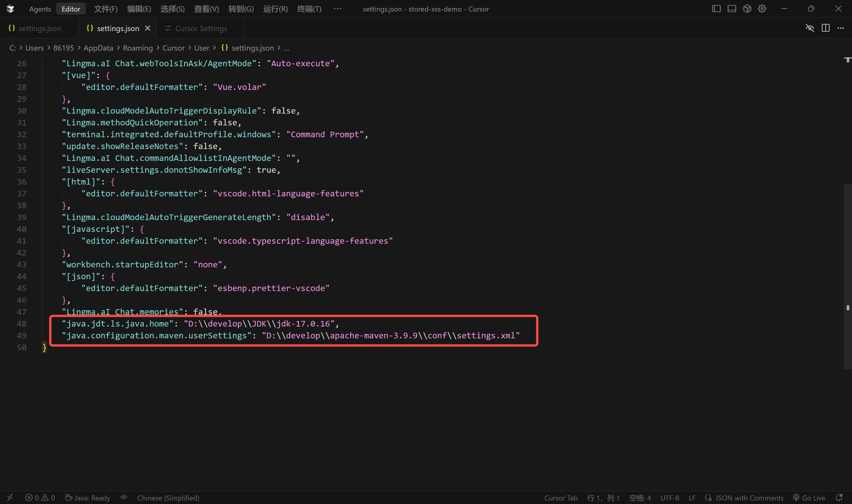
Task: Toggle the crossed-eye visibility icon
Action: (810, 28)
